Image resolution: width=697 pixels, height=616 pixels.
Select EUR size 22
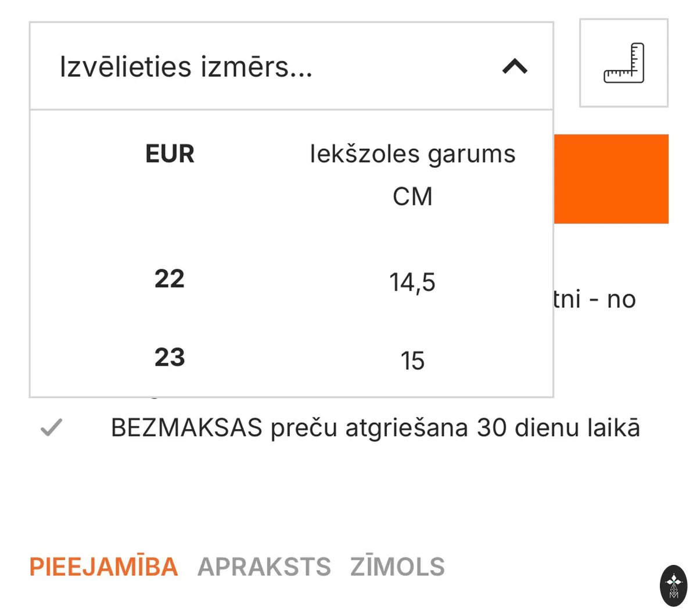pos(169,279)
